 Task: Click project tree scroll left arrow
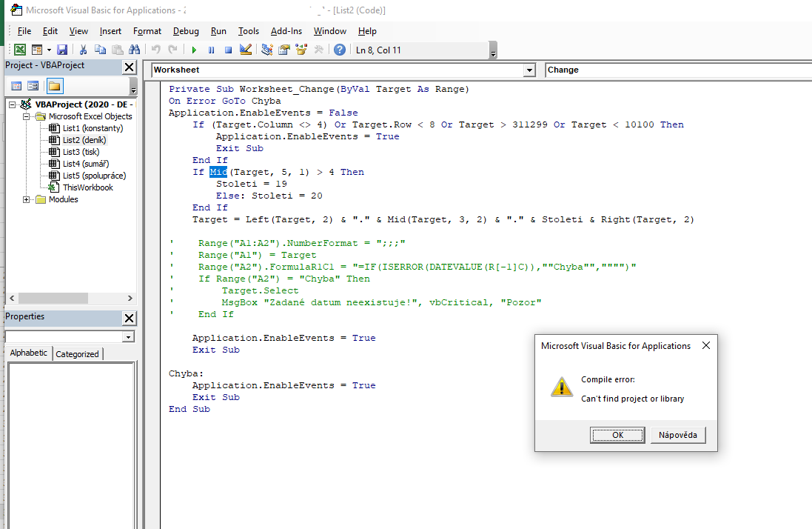13,299
